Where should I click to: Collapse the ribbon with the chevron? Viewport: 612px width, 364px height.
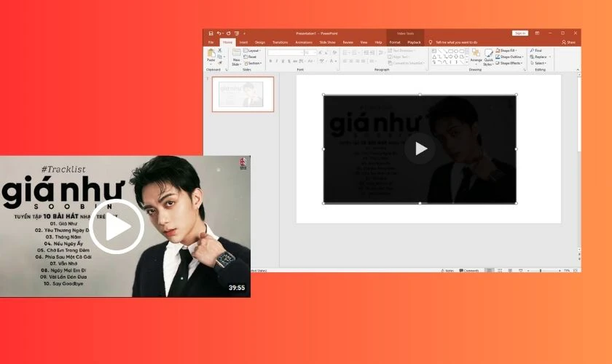coord(578,70)
